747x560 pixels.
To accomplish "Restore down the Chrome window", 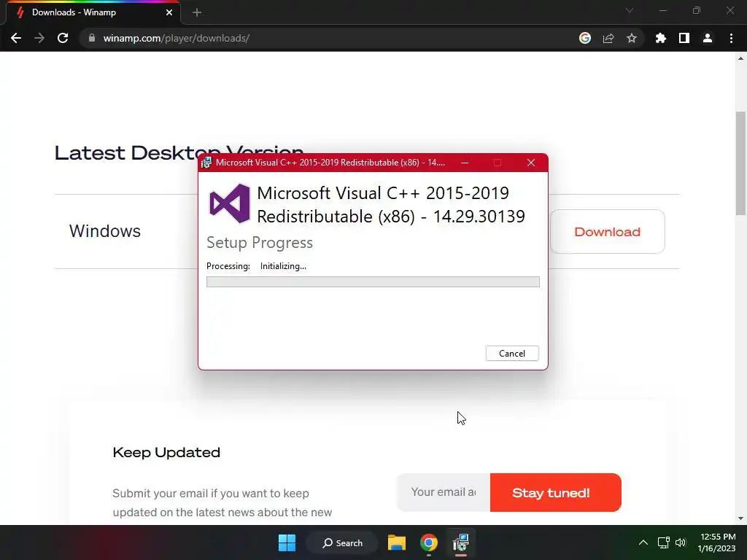I will click(697, 10).
